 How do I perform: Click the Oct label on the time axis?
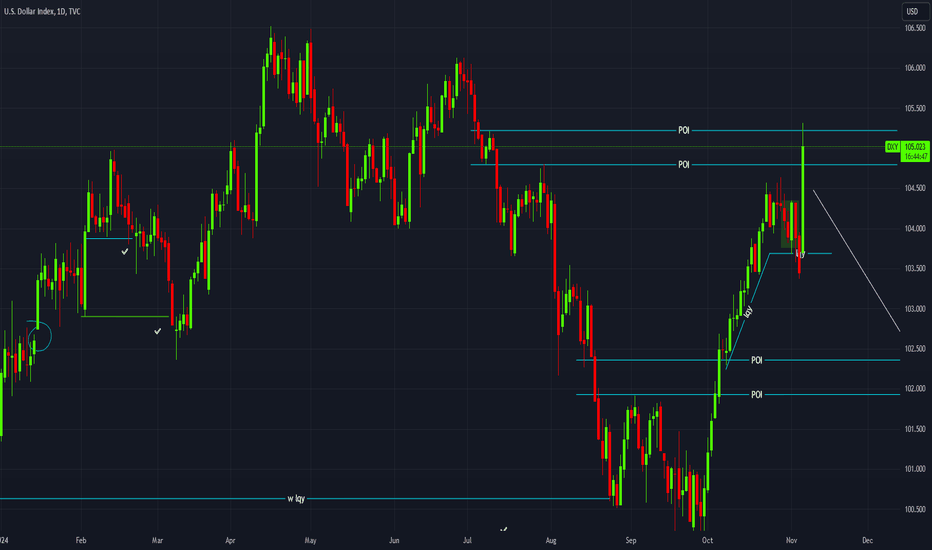[x=707, y=540]
